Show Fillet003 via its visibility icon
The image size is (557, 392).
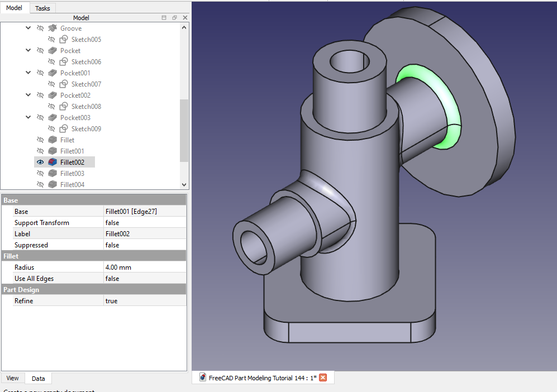pyautogui.click(x=40, y=173)
